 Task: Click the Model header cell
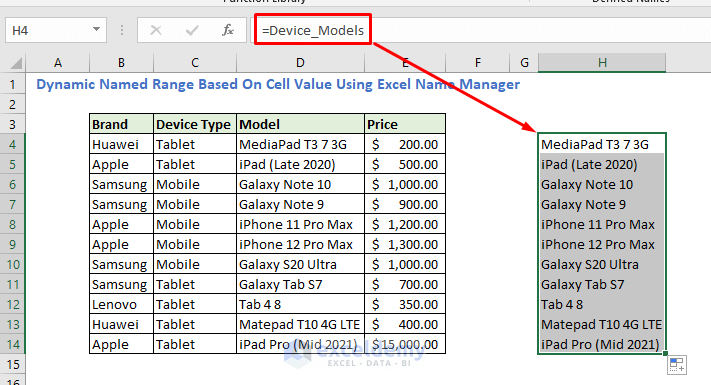(300, 124)
